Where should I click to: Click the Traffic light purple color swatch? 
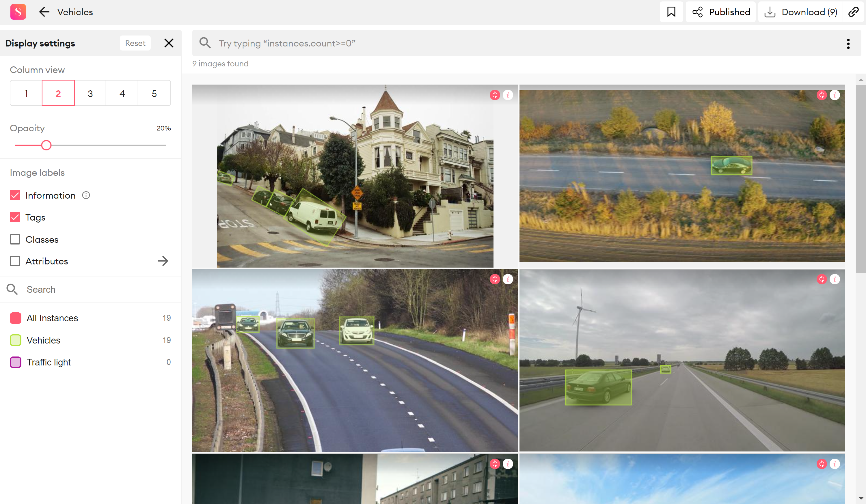[16, 362]
